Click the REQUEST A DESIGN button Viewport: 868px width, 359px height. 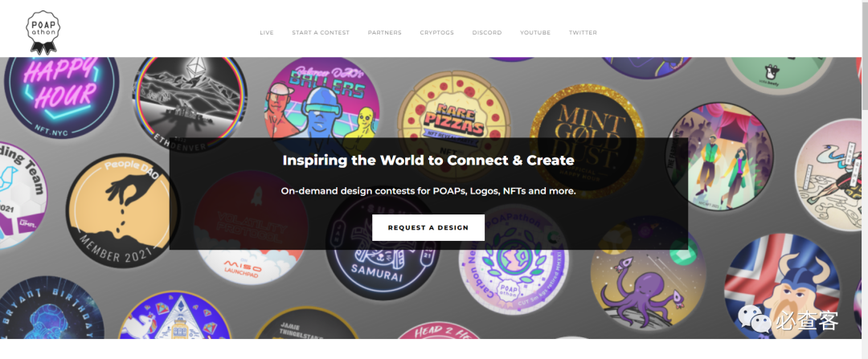click(x=428, y=227)
